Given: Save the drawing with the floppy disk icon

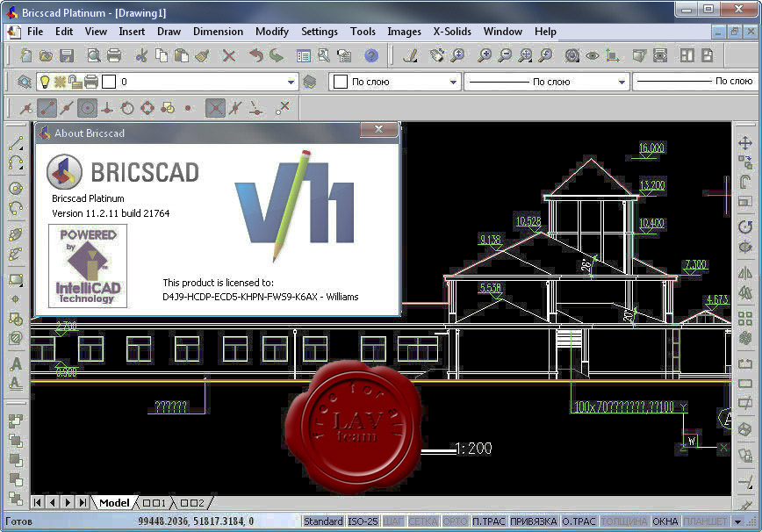Looking at the screenshot, I should pos(67,55).
